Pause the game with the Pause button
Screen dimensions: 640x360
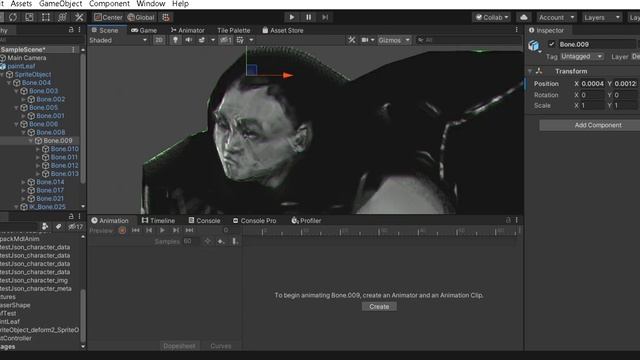point(309,17)
